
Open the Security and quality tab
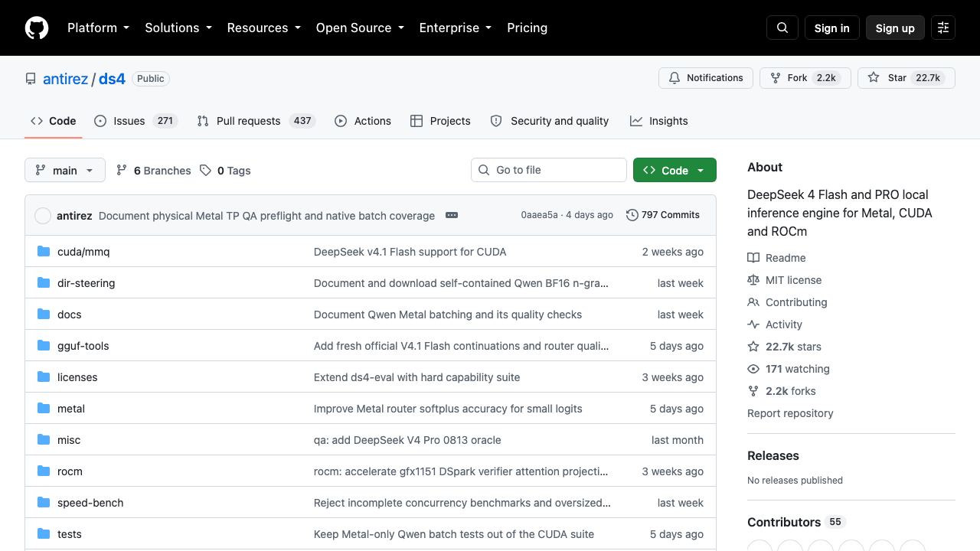pos(549,121)
